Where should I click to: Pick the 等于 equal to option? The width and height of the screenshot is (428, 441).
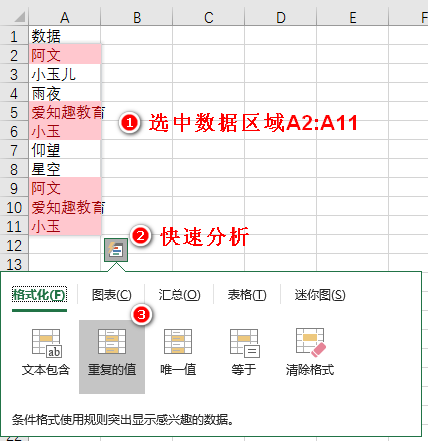click(244, 353)
